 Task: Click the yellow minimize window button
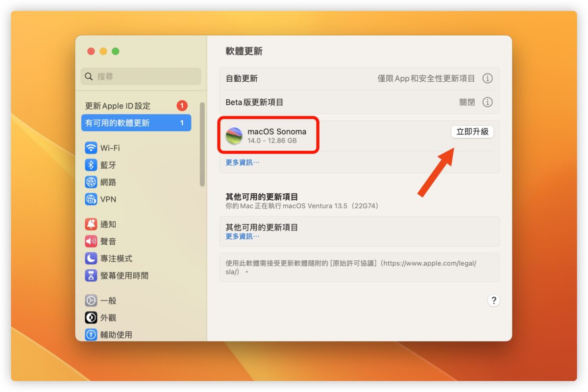(103, 51)
